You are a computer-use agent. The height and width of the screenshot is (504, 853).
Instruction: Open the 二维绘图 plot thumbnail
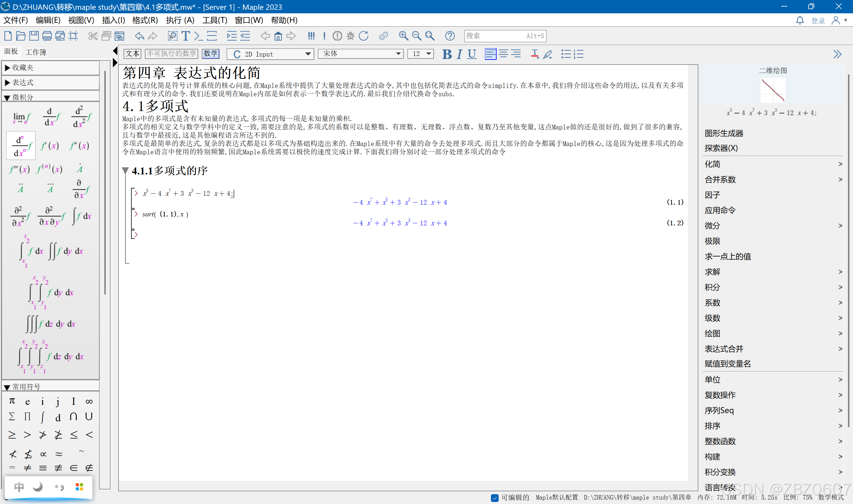point(772,90)
